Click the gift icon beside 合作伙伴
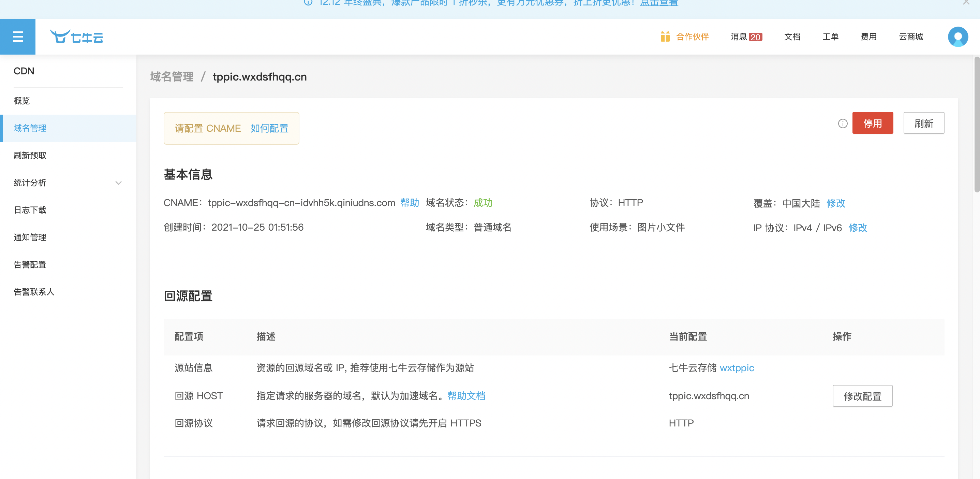 [665, 37]
